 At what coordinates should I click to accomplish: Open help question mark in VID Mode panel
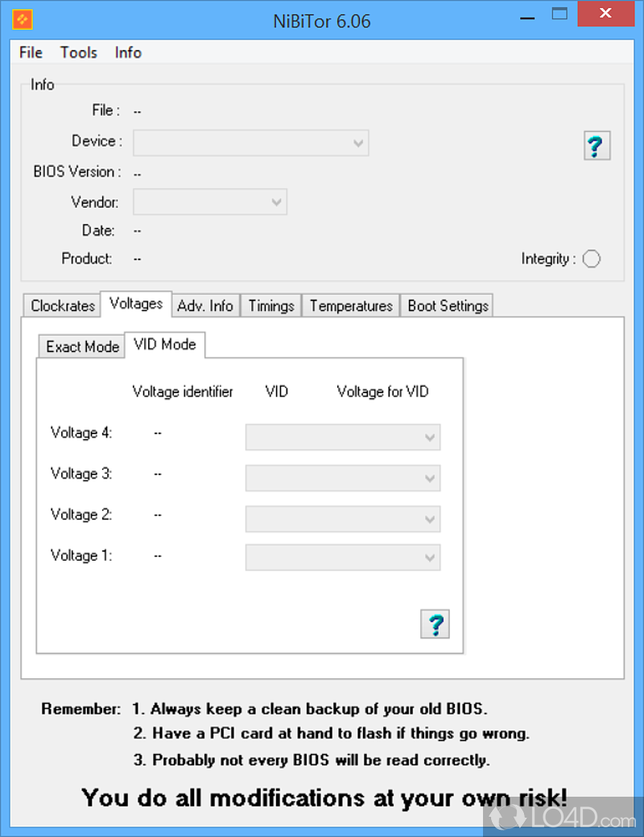click(435, 624)
